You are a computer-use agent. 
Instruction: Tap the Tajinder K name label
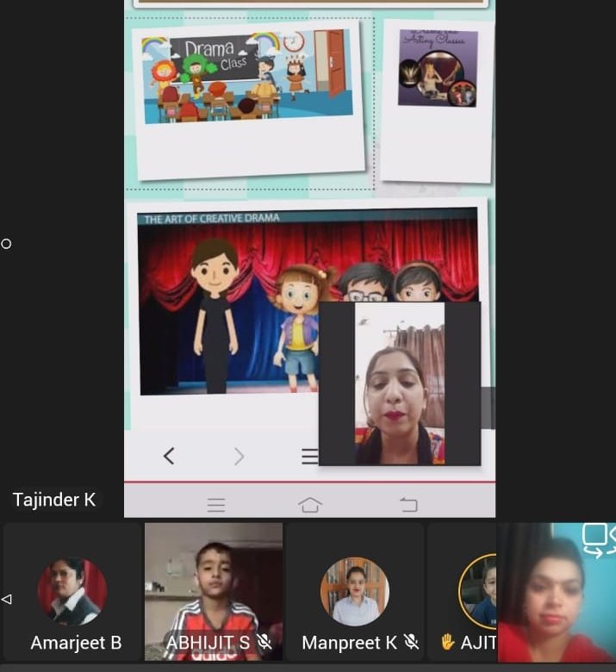click(54, 500)
